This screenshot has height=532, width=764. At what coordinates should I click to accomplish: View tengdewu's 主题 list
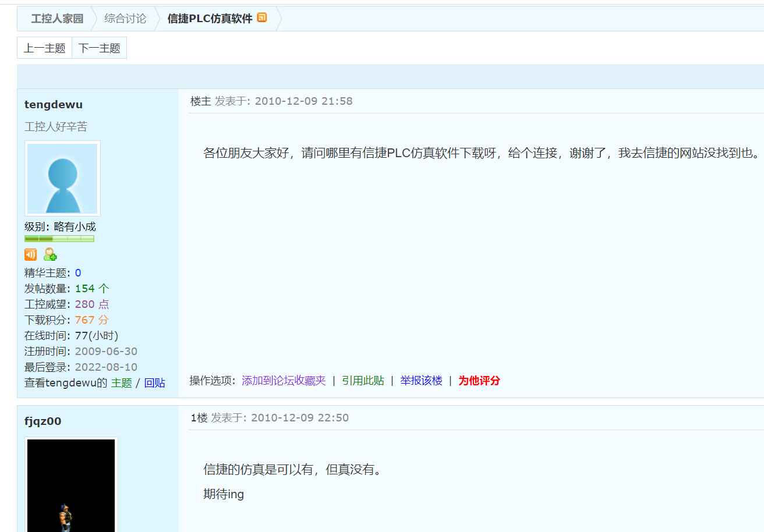pyautogui.click(x=121, y=383)
